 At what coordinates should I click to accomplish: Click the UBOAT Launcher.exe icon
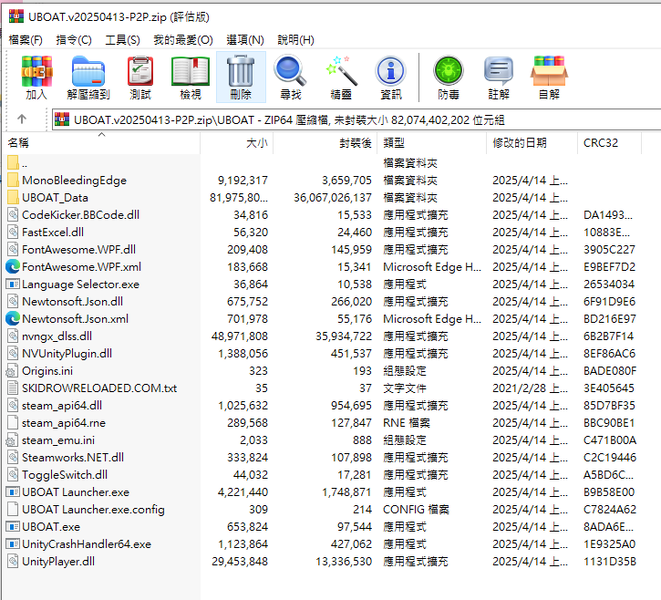tap(13, 492)
